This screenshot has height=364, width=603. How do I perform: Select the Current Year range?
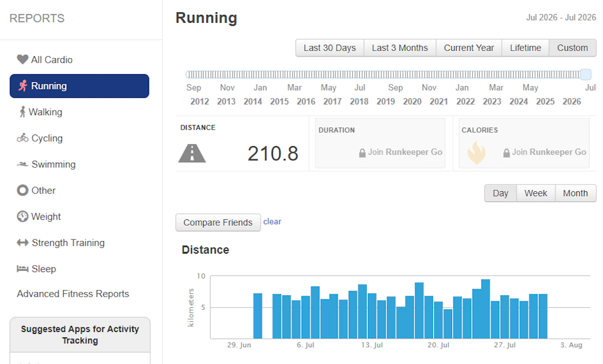pyautogui.click(x=469, y=48)
